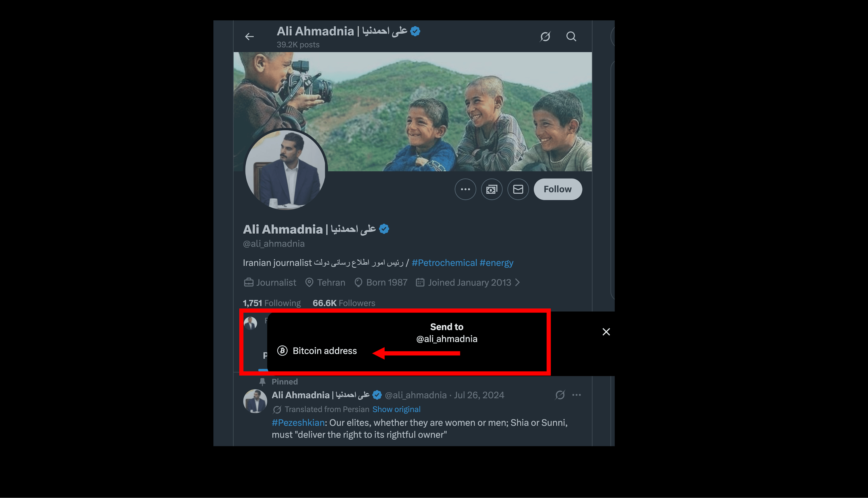Open the banner image of children
Image resolution: width=868 pixels, height=498 pixels.
(445, 103)
